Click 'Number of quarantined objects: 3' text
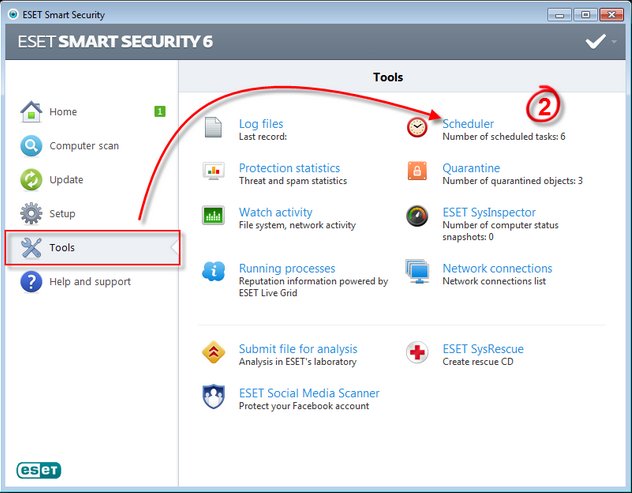Image resolution: width=632 pixels, height=493 pixels. (x=512, y=181)
